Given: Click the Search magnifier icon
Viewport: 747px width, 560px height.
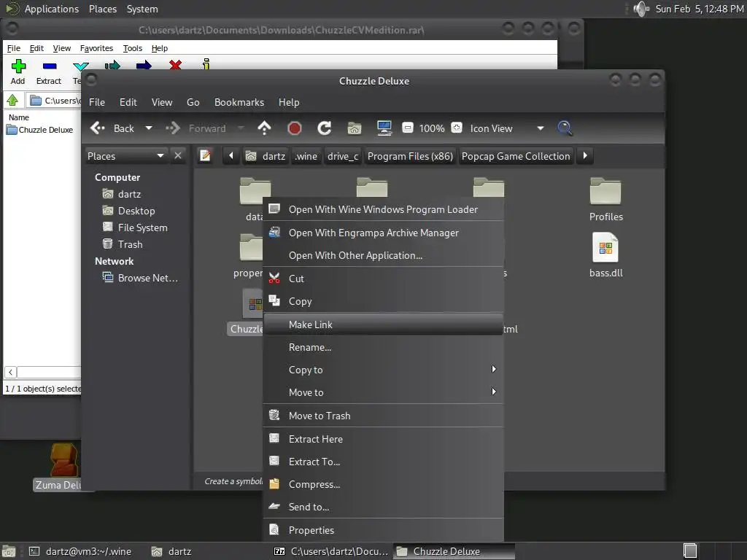Looking at the screenshot, I should pos(565,128).
